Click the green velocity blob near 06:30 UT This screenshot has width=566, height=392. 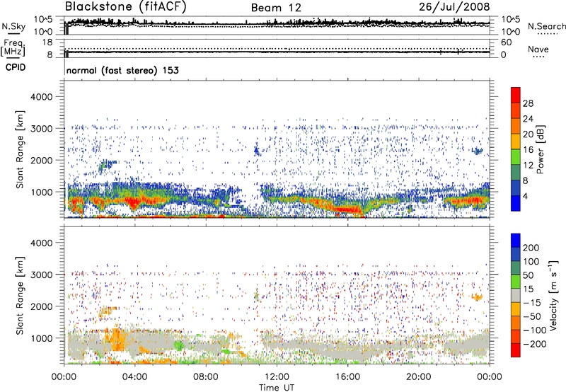click(x=179, y=345)
